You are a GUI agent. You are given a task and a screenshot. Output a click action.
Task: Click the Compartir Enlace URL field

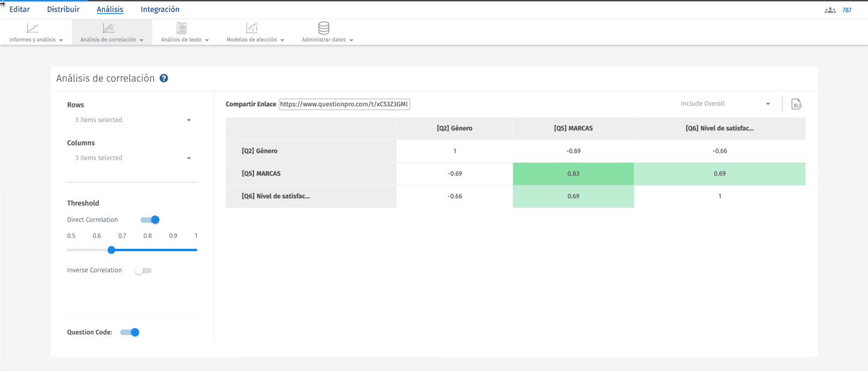tap(344, 104)
